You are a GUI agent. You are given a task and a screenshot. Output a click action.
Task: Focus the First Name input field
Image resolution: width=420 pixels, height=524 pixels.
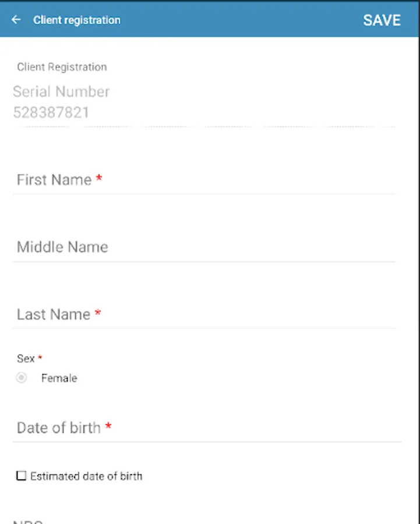pyautogui.click(x=204, y=180)
